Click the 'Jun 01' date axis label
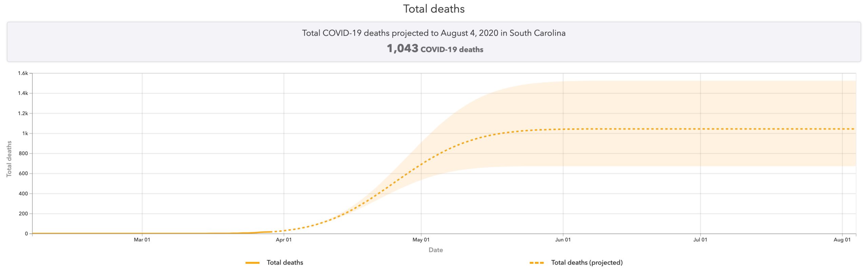The image size is (868, 274). (x=563, y=240)
